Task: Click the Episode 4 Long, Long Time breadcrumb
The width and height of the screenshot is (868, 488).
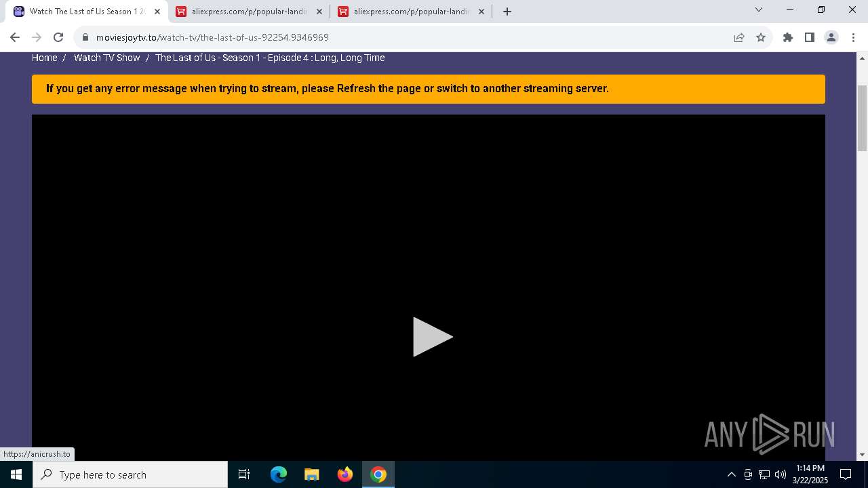Action: [x=270, y=58]
